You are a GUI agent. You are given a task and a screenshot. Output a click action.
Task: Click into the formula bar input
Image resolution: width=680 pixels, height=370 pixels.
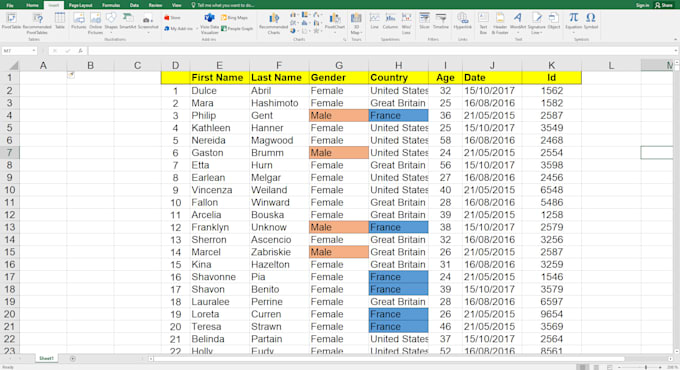(380, 51)
